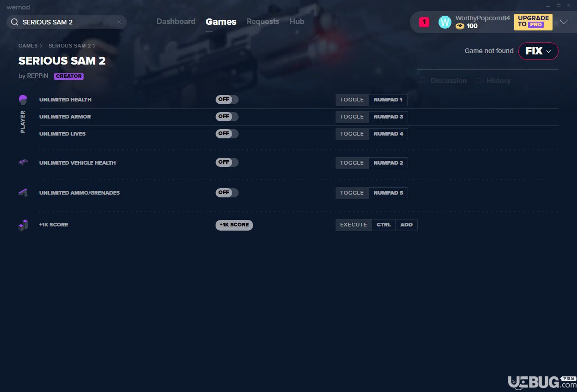577x392 pixels.
Task: Click the coin points icon
Action: [460, 26]
